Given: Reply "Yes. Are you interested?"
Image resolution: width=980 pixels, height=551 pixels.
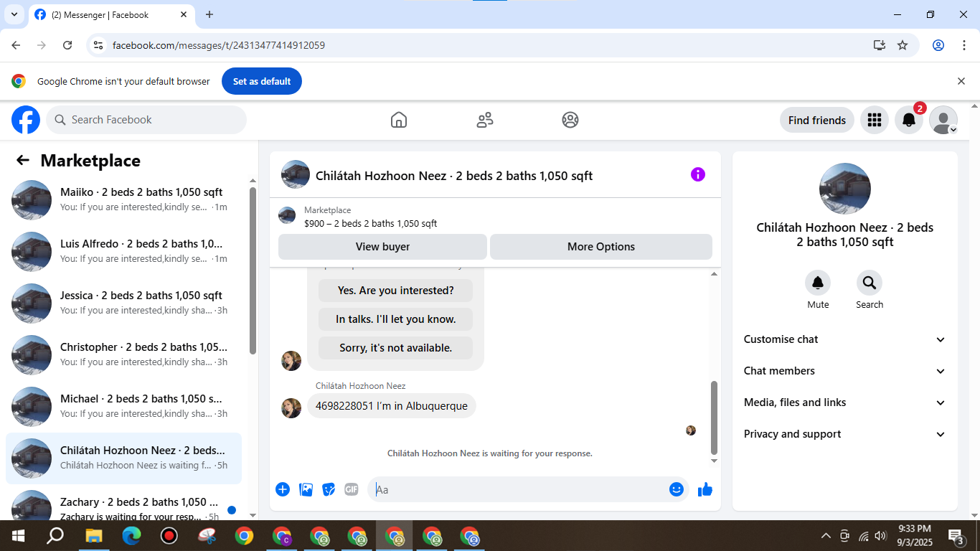Looking at the screenshot, I should tap(395, 291).
